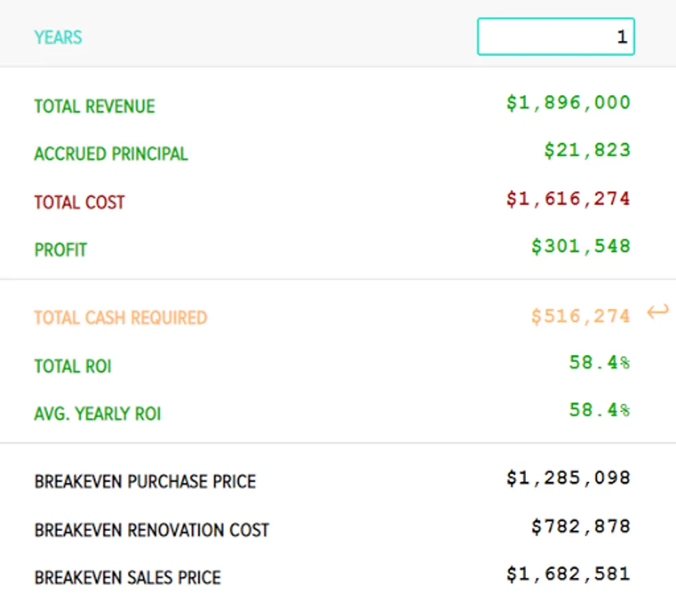Focus the Years input field
The height and width of the screenshot is (616, 676).
pos(555,37)
